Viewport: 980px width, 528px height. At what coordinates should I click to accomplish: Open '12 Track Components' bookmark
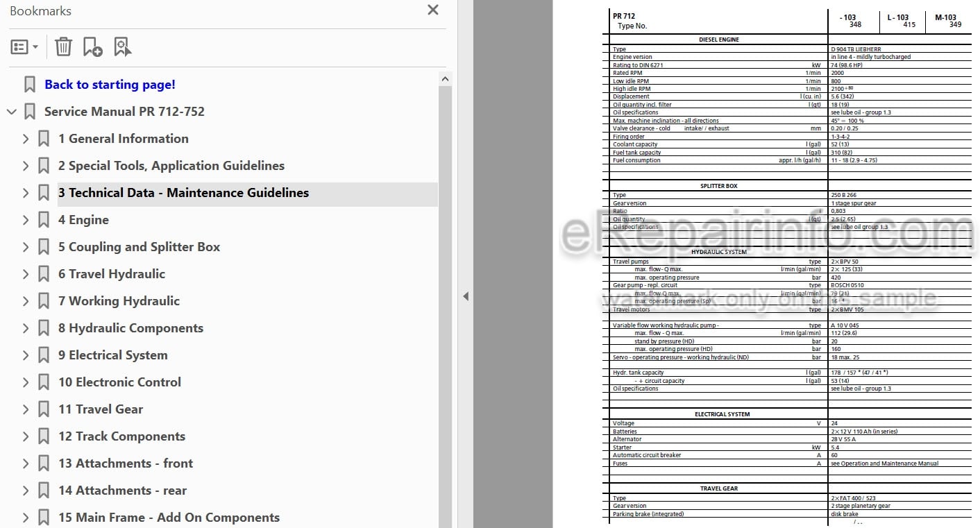click(121, 436)
